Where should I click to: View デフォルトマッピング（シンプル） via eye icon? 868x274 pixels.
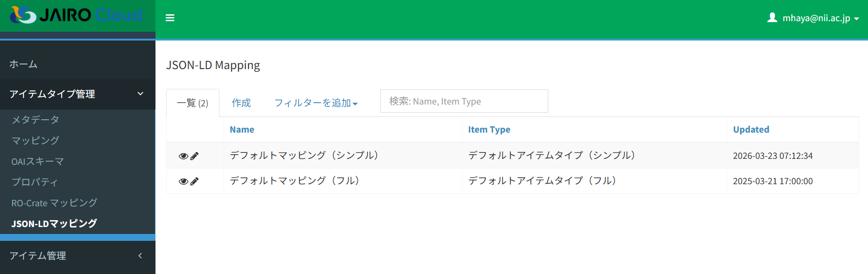click(183, 156)
